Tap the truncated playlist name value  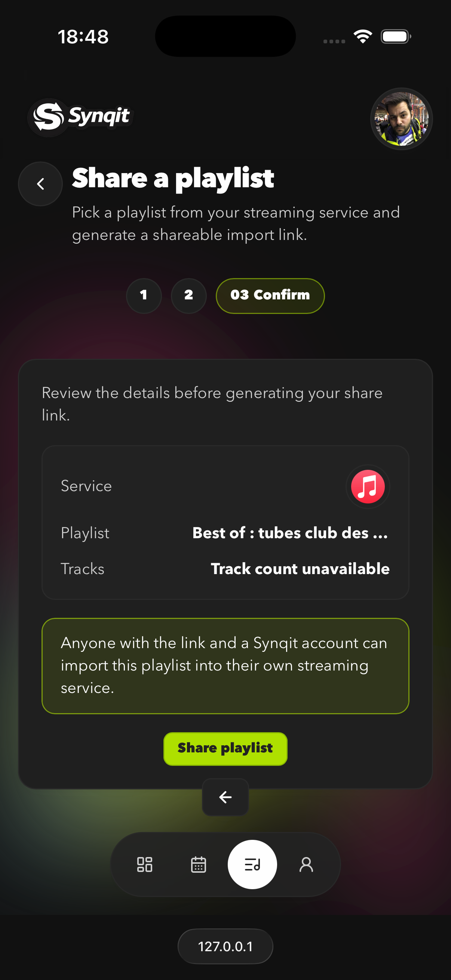[x=290, y=533]
